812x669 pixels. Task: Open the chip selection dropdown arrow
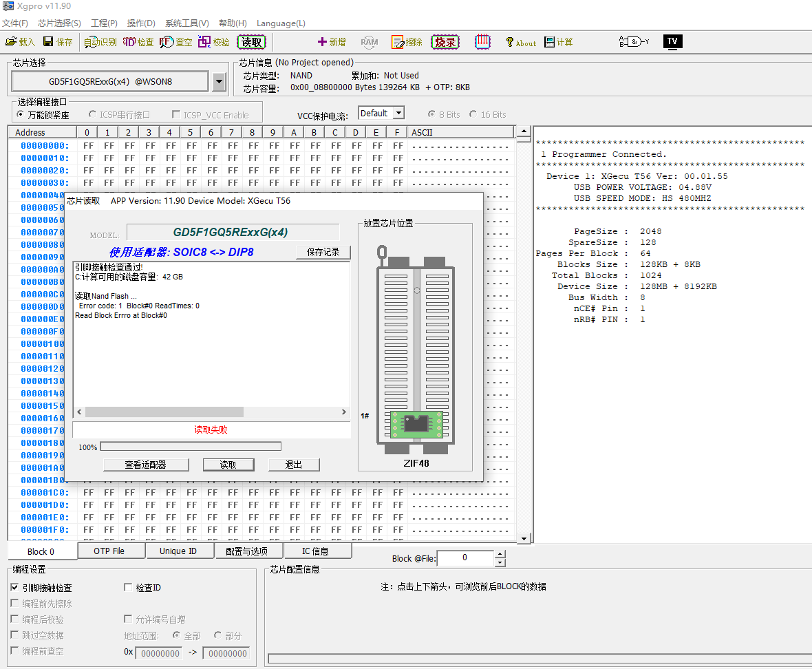pos(219,82)
